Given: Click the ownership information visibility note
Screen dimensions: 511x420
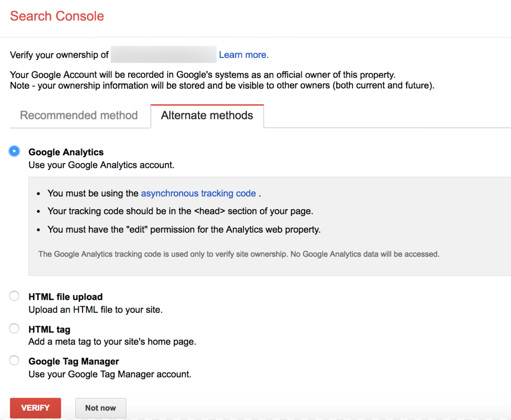Looking at the screenshot, I should (222, 86).
